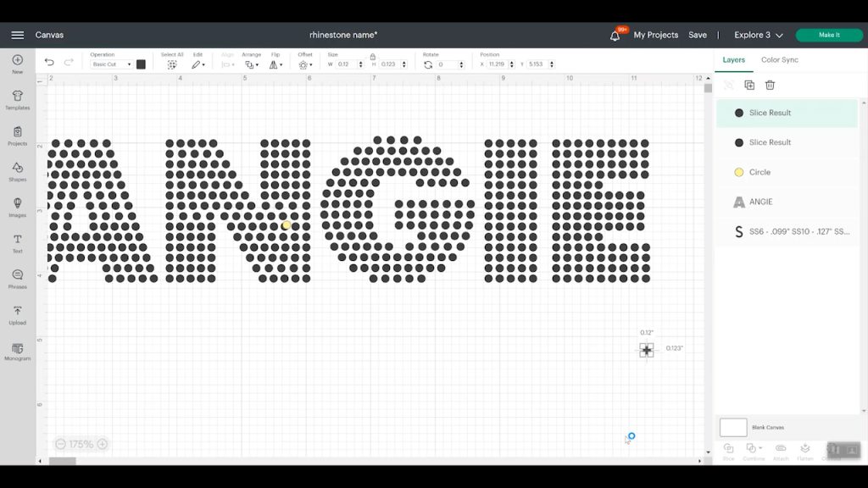Open the Edit dropdown

click(x=198, y=64)
